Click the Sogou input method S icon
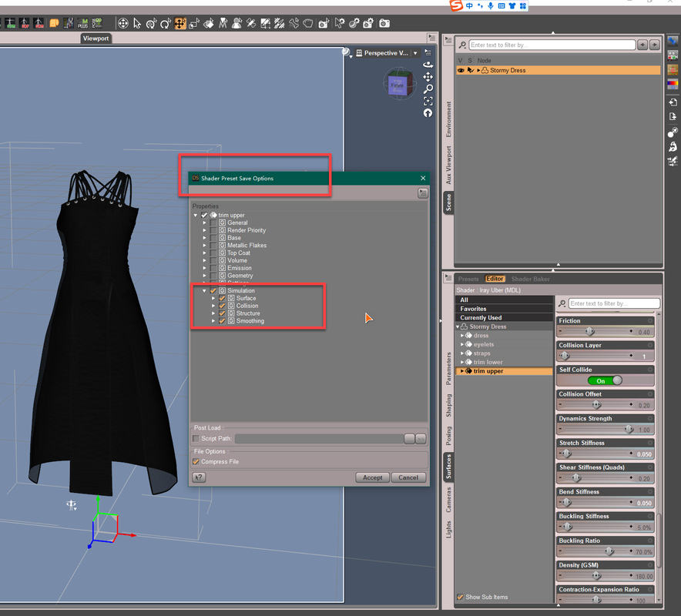Image resolution: width=681 pixels, height=616 pixels. tap(456, 5)
